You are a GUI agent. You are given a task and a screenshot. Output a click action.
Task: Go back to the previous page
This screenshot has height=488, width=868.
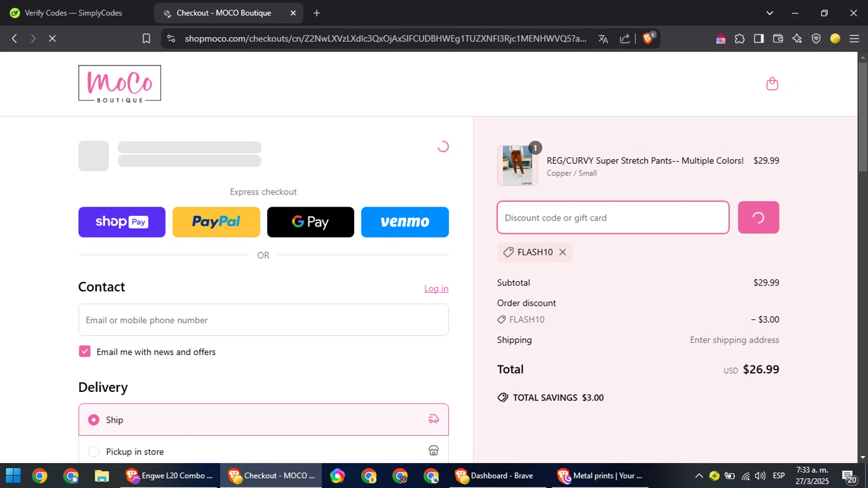(14, 39)
